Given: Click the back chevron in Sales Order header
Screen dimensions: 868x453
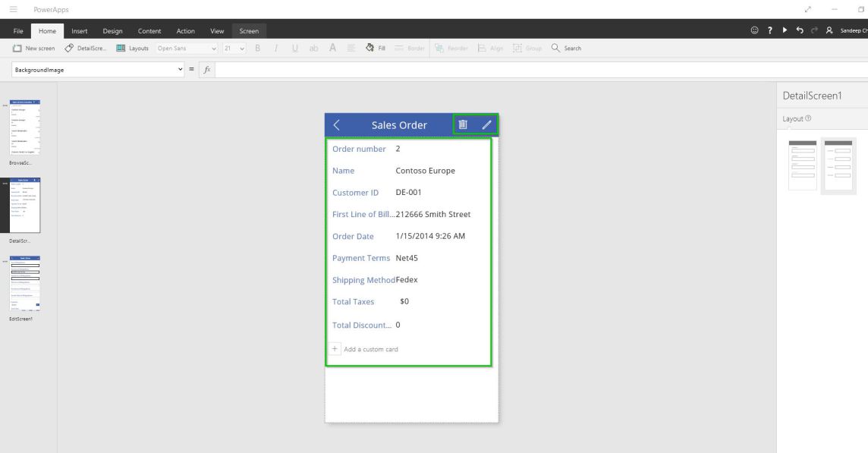Looking at the screenshot, I should pyautogui.click(x=337, y=125).
